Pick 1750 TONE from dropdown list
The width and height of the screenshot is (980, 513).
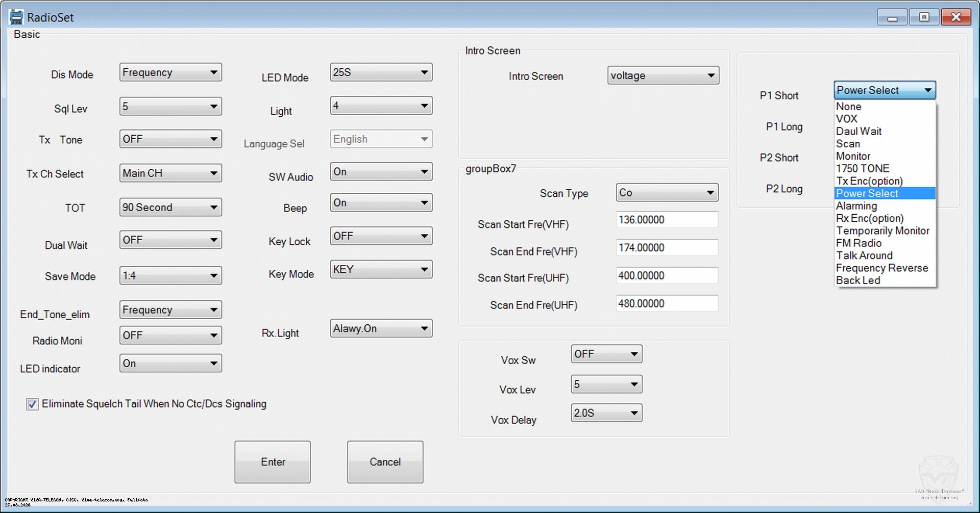[863, 169]
